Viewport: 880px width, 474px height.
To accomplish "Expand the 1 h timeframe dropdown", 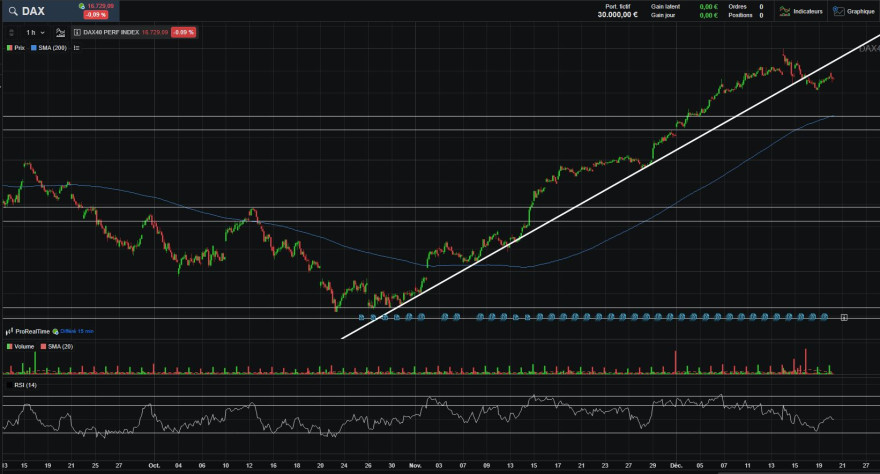I will 33,32.
